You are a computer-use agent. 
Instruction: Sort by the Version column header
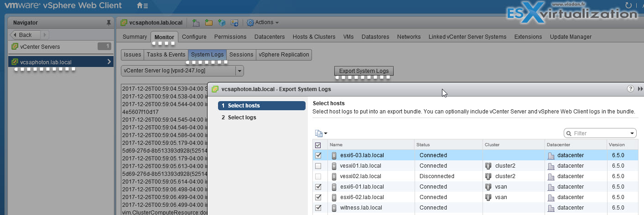[x=623, y=145]
